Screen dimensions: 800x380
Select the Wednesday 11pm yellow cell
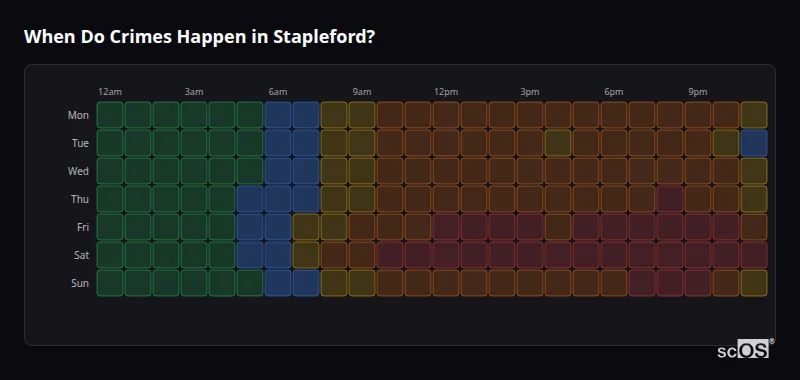(x=754, y=171)
